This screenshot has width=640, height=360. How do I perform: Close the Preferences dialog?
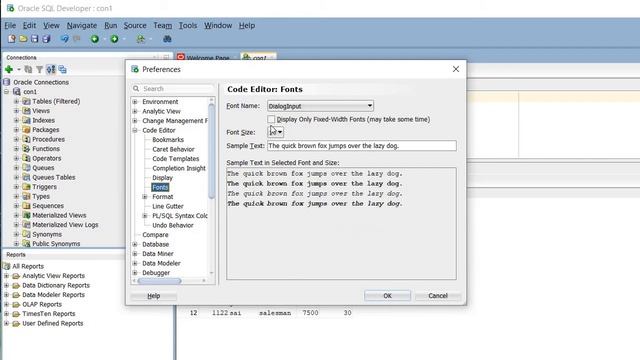456,69
